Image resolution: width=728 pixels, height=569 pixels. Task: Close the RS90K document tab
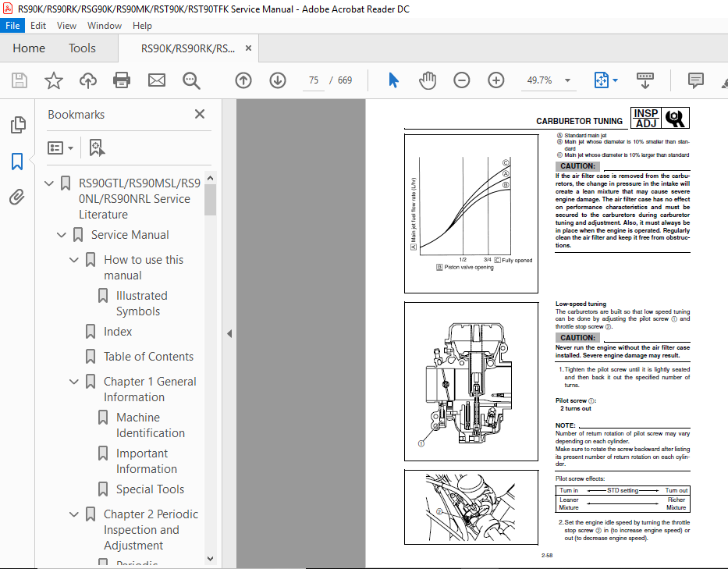pos(248,48)
